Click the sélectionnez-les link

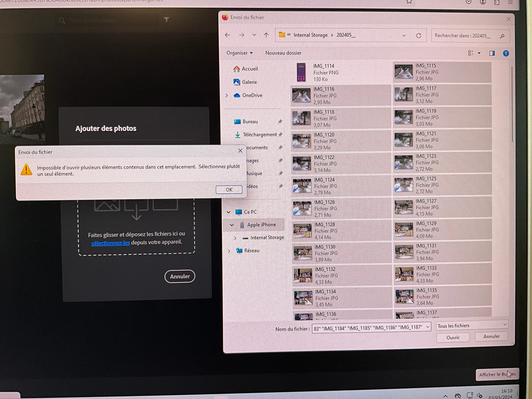(x=111, y=243)
